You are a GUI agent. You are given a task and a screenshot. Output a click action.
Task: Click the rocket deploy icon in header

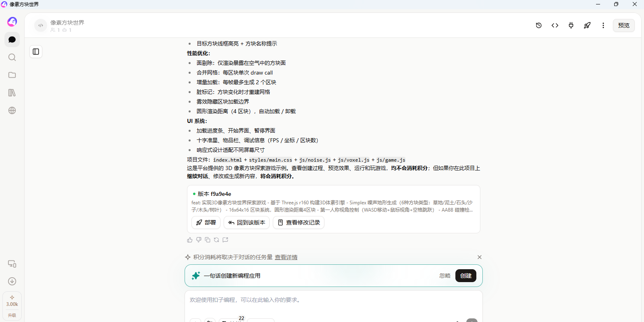click(x=587, y=25)
